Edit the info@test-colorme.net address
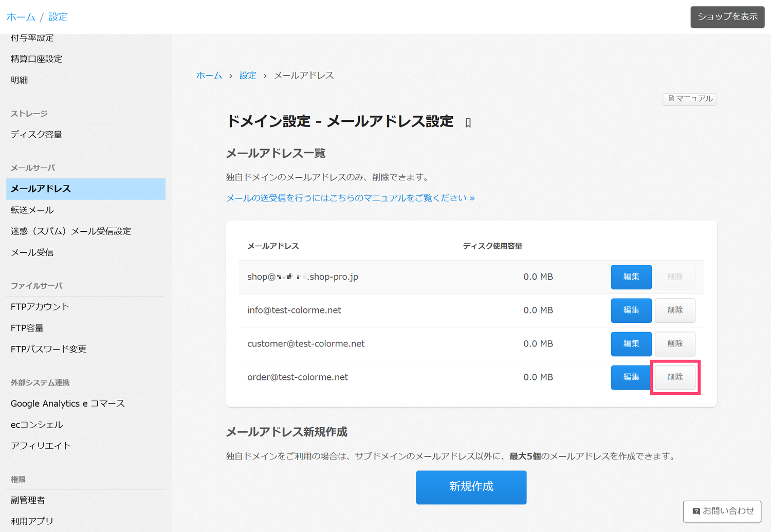The height and width of the screenshot is (532, 771). (x=631, y=310)
